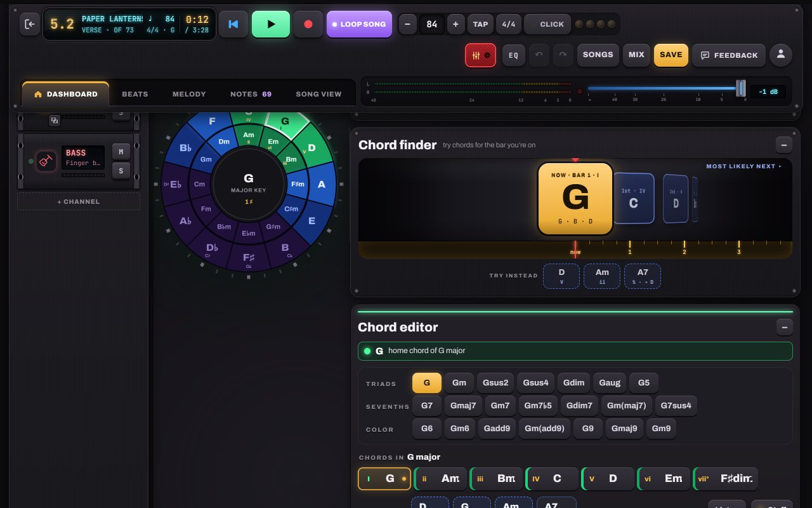Open the EQ panel
The height and width of the screenshot is (508, 812).
pyautogui.click(x=514, y=55)
